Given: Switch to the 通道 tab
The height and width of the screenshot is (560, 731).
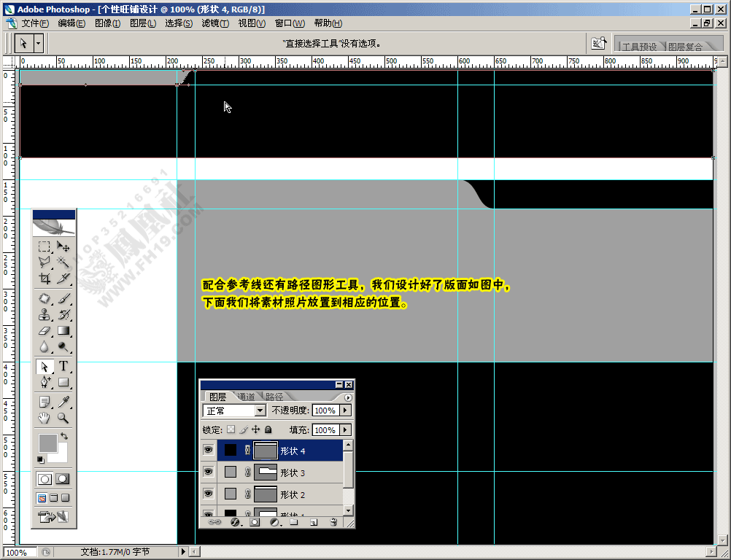Looking at the screenshot, I should click(246, 397).
